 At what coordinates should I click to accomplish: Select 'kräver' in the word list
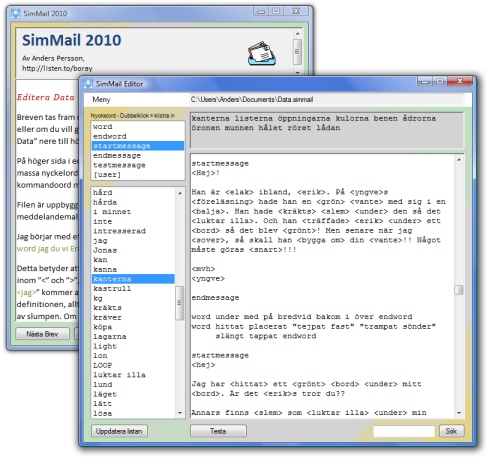pyautogui.click(x=133, y=317)
